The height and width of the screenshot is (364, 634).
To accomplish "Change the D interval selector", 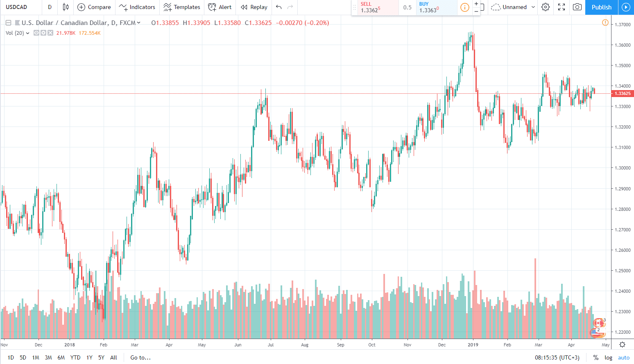I will tap(50, 7).
